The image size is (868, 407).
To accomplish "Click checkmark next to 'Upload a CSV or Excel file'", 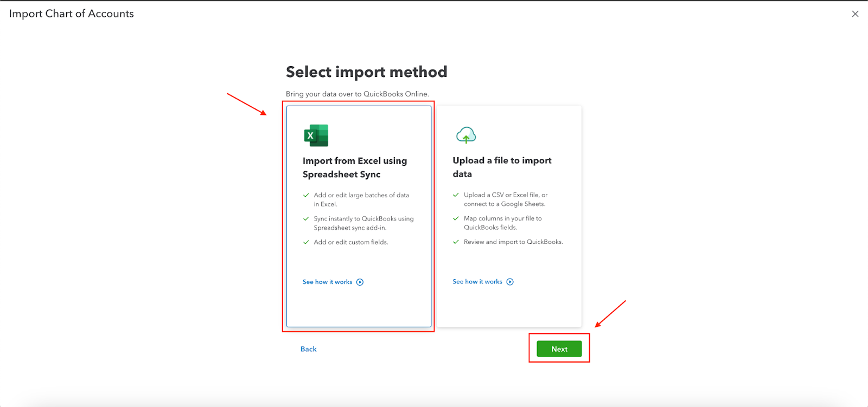I will (456, 195).
